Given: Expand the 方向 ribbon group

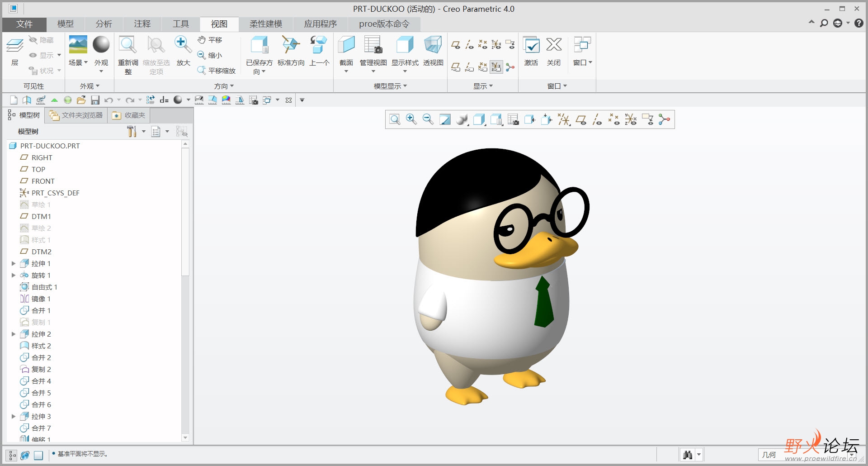Looking at the screenshot, I should [x=224, y=86].
